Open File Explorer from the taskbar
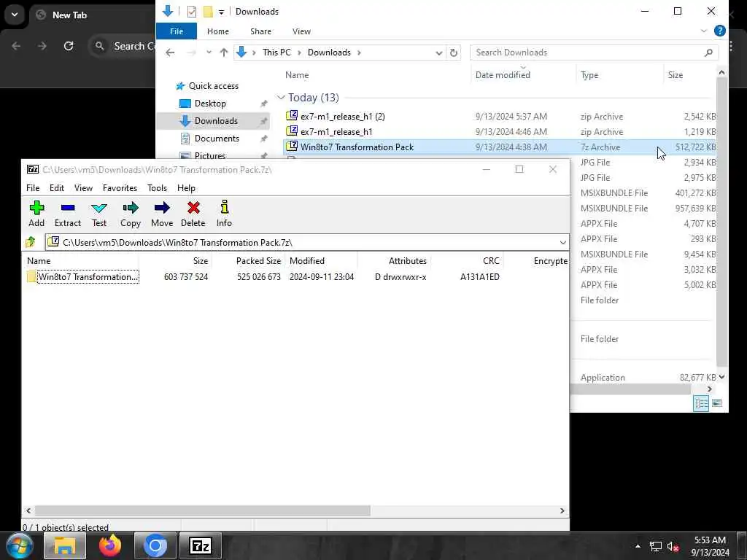The width and height of the screenshot is (747, 560). tap(65, 546)
